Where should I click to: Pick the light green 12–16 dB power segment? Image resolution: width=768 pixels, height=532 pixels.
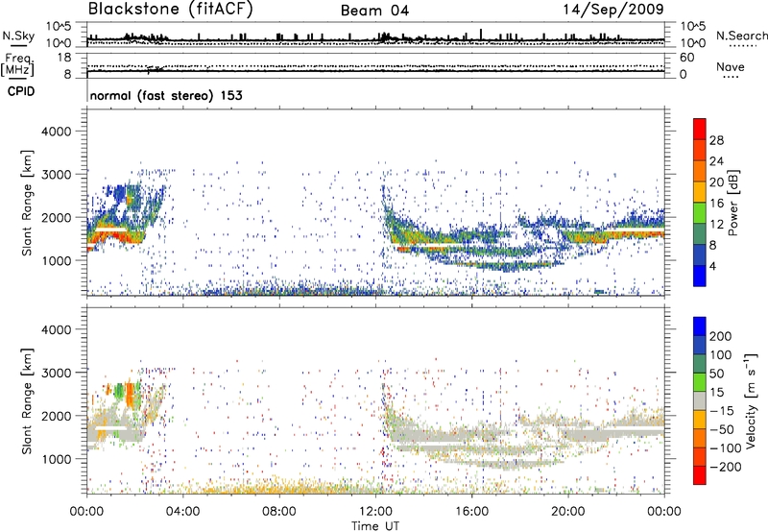tap(700, 213)
